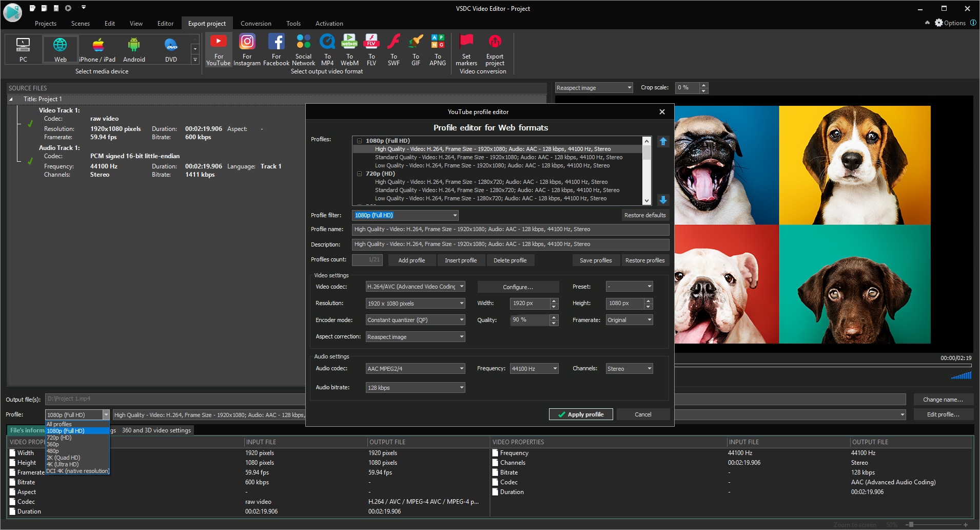Check the Bitrate video property box

13,482
